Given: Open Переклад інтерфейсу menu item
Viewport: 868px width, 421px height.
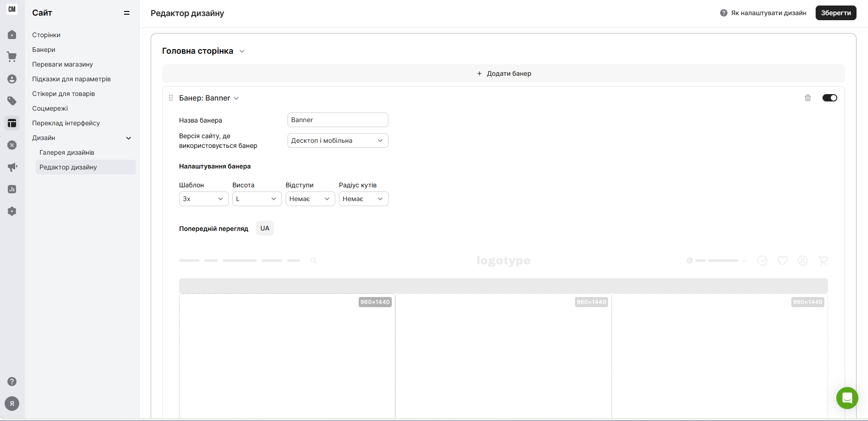Looking at the screenshot, I should point(66,123).
